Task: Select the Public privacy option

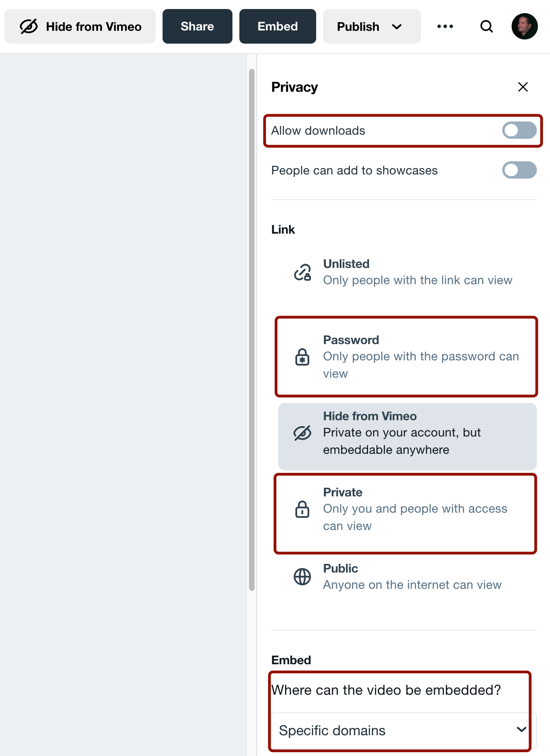Action: tap(407, 577)
